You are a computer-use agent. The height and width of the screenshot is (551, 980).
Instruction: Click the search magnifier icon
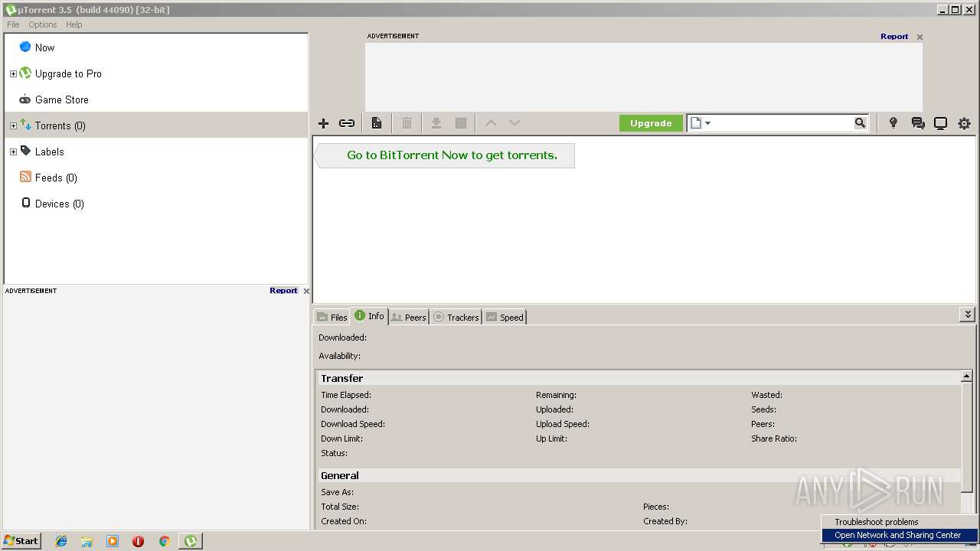[860, 123]
